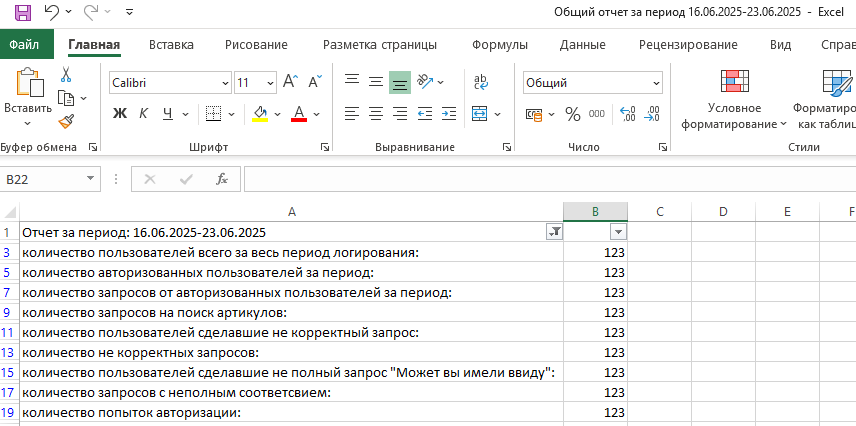
Task: Switch to the Вставка tab
Action: coord(171,45)
